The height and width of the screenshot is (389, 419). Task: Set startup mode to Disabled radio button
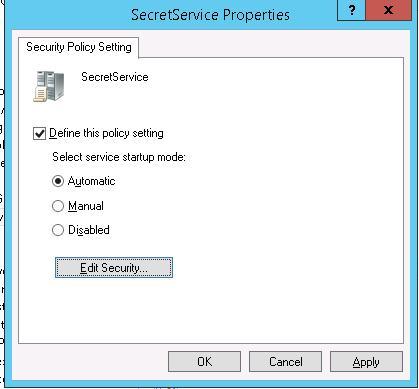(58, 230)
